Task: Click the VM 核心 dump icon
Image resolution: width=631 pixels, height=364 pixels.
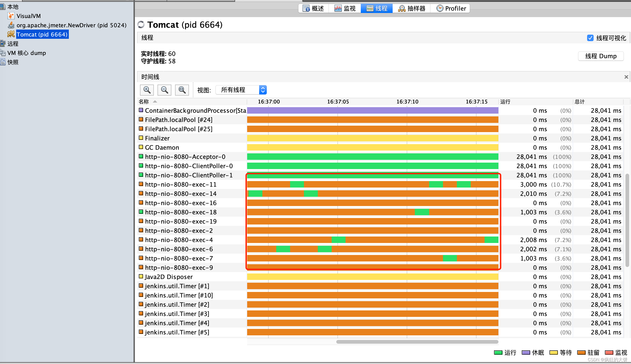Action: (x=3, y=53)
